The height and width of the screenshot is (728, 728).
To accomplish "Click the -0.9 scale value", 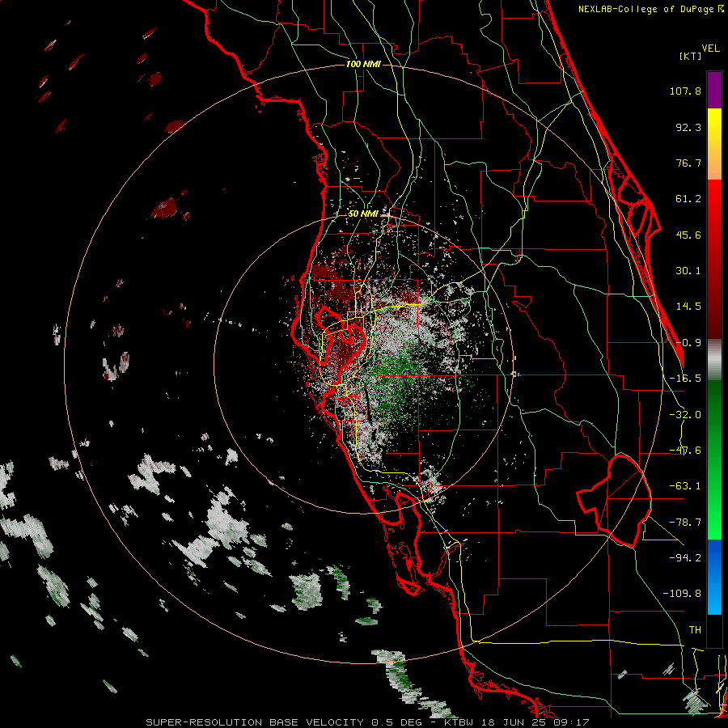I will 688,343.
